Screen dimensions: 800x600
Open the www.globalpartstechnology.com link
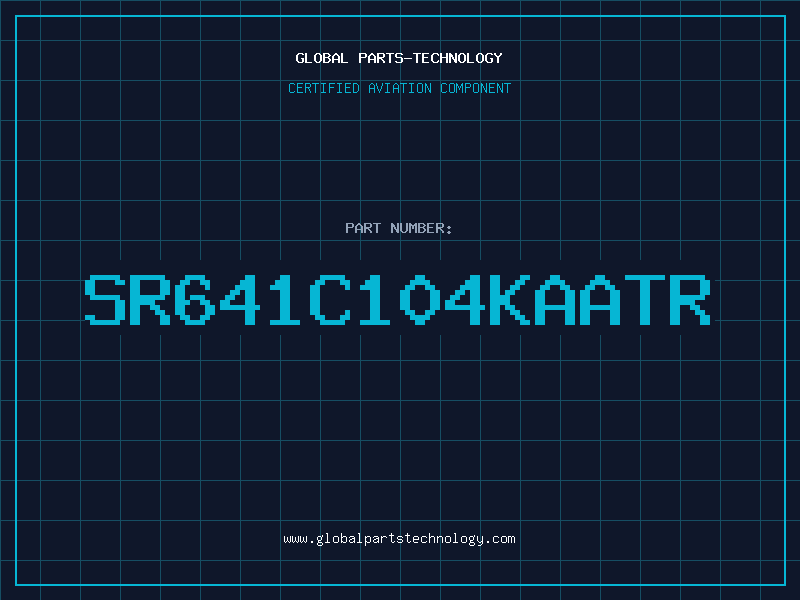coord(399,539)
